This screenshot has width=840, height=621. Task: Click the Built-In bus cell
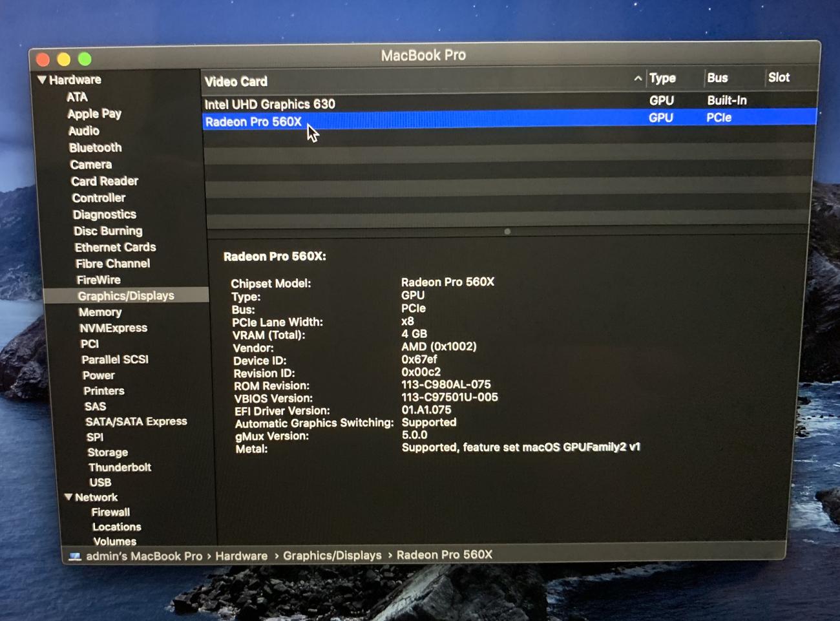click(x=727, y=100)
